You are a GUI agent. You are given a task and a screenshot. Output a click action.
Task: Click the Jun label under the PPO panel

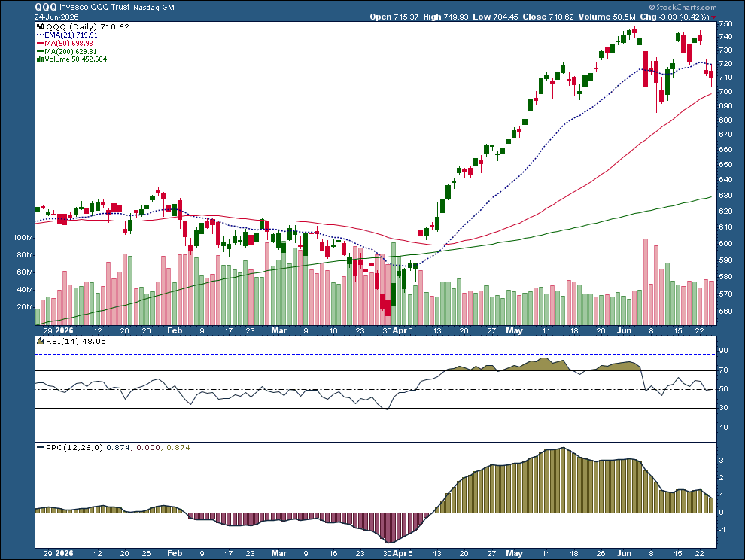coord(625,553)
